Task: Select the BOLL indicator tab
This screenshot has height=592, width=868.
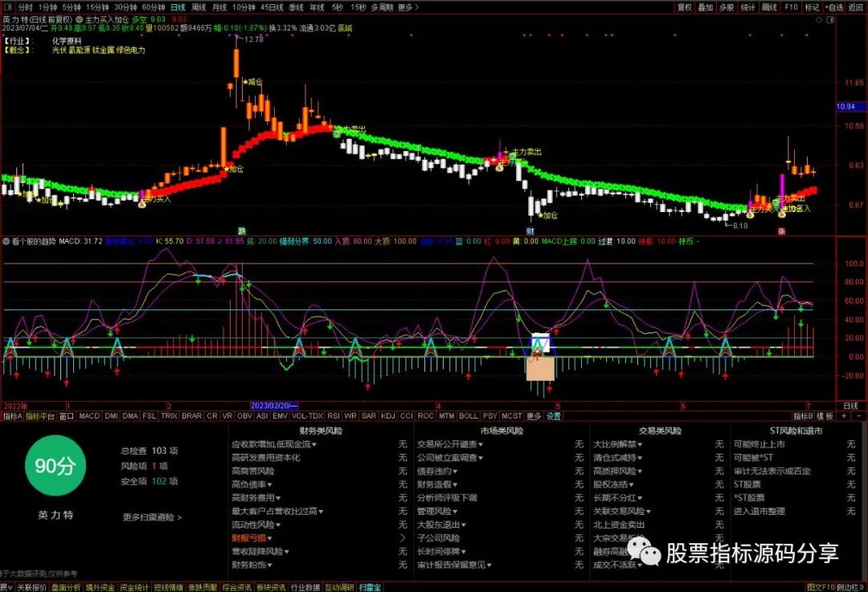Action: pos(469,416)
